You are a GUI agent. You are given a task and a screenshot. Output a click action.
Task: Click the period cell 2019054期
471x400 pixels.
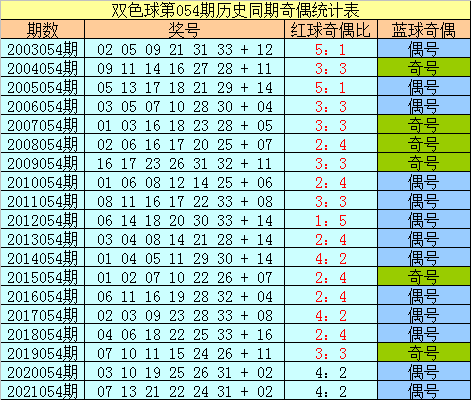tap(42, 353)
